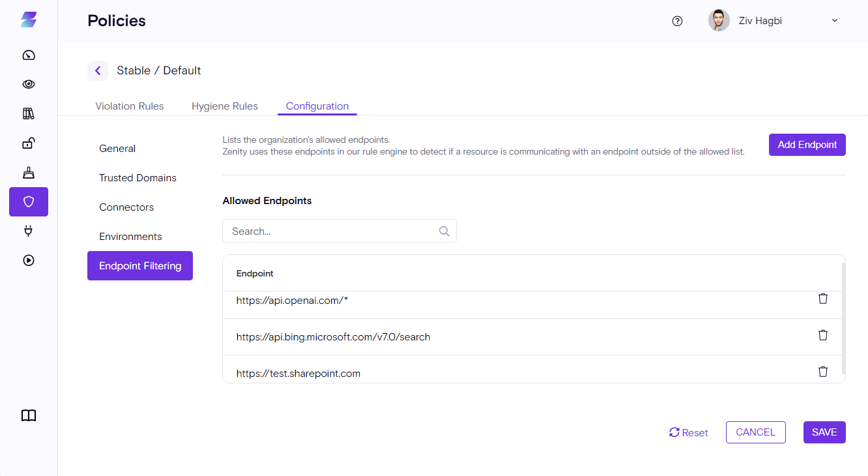
Task: Select the unlocked padlock sidebar icon
Action: (29, 143)
